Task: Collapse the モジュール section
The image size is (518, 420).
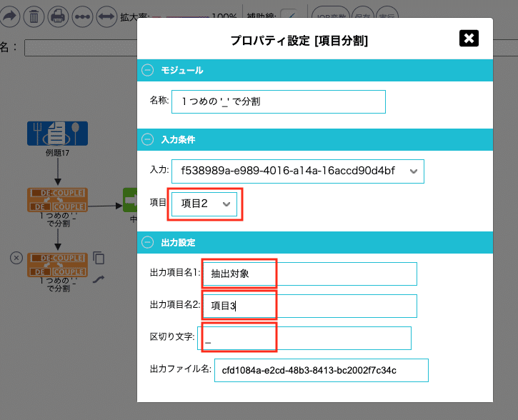Action: point(147,70)
